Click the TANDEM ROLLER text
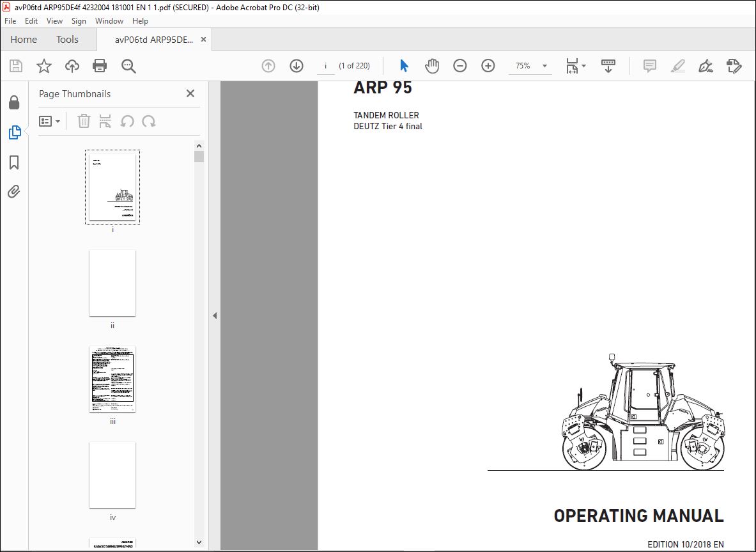 click(386, 115)
